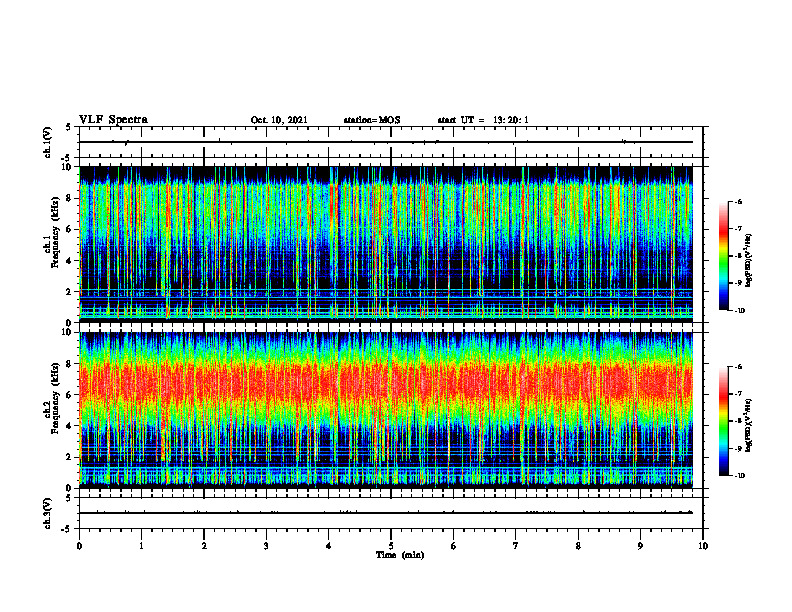Click the 'start UT = 13:20: 1' text
The image size is (792, 612).
tap(483, 120)
